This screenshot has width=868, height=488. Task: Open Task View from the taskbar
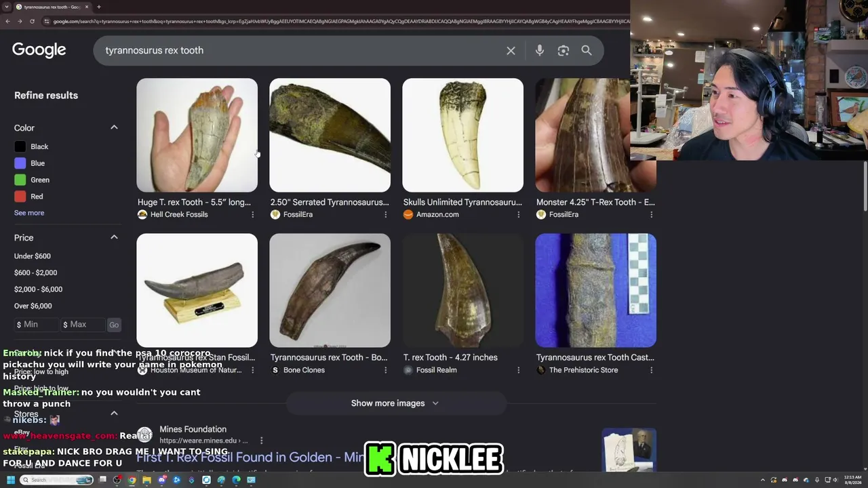pos(103,480)
